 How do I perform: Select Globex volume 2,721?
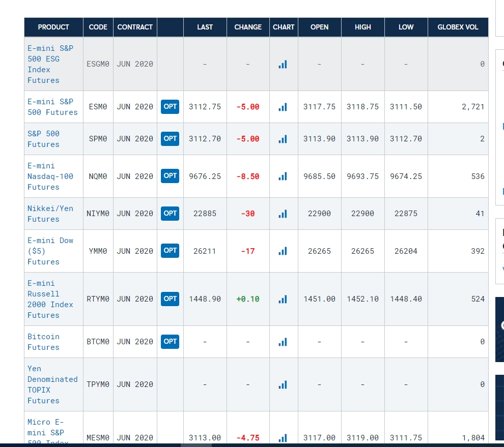click(473, 107)
